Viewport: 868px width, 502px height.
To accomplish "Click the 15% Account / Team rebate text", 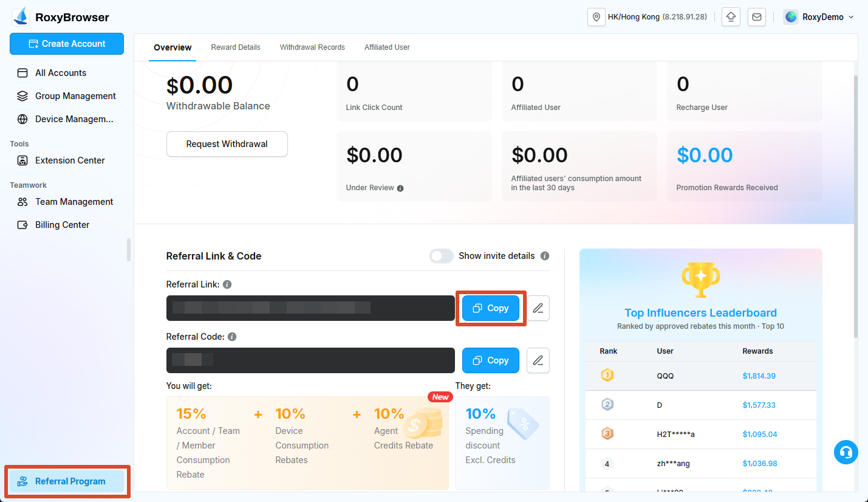I will [208, 444].
